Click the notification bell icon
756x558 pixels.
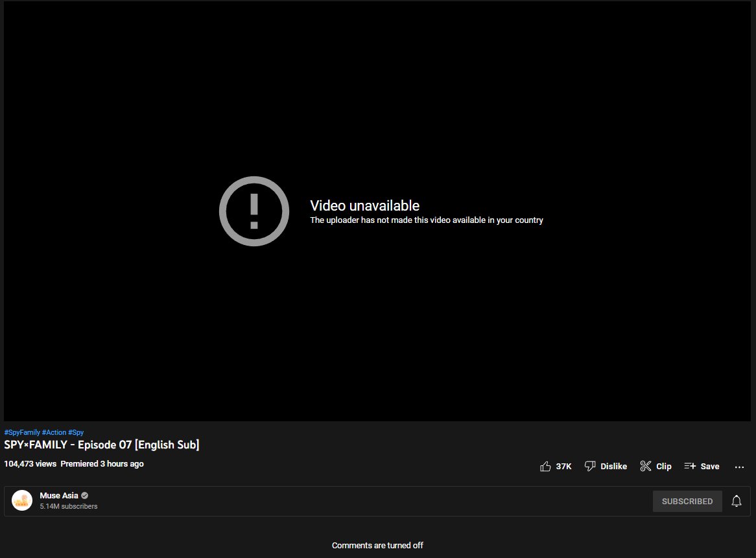click(x=737, y=501)
